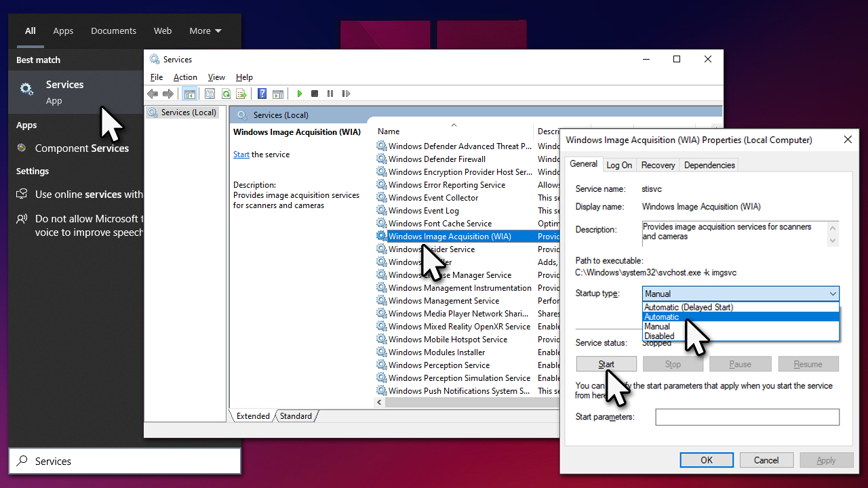Click the back navigation arrow

pos(153,94)
